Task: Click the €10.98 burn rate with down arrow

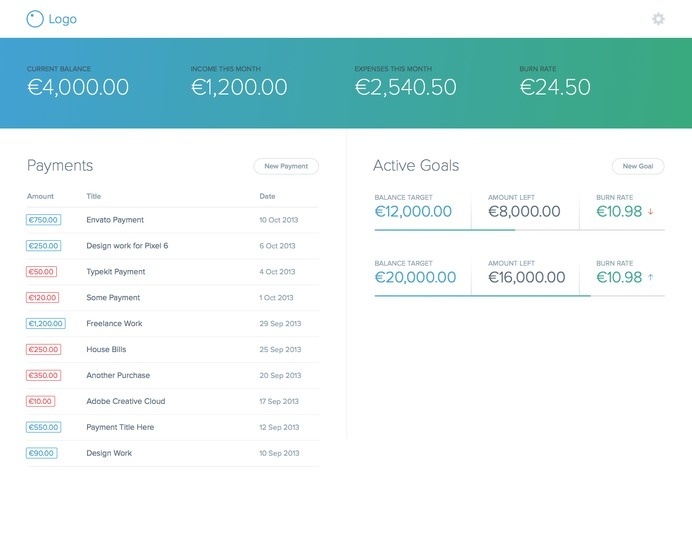Action: pos(619,212)
